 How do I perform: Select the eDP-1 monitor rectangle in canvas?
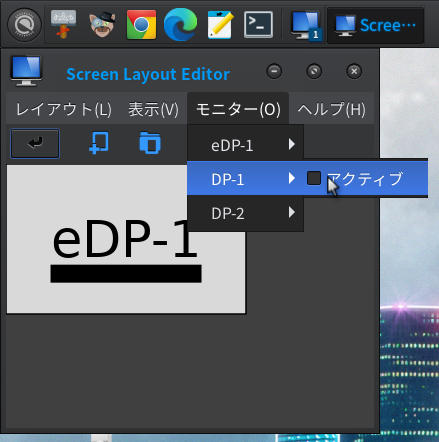tap(126, 239)
